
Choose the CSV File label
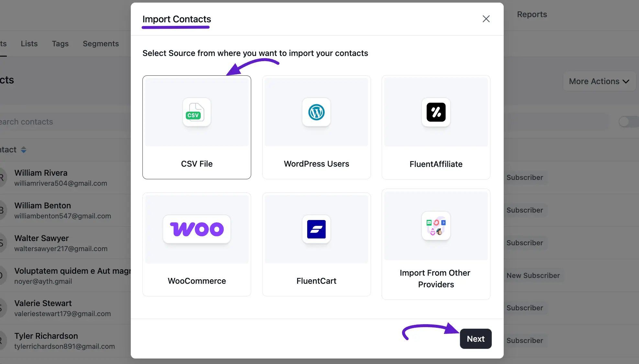pyautogui.click(x=197, y=164)
